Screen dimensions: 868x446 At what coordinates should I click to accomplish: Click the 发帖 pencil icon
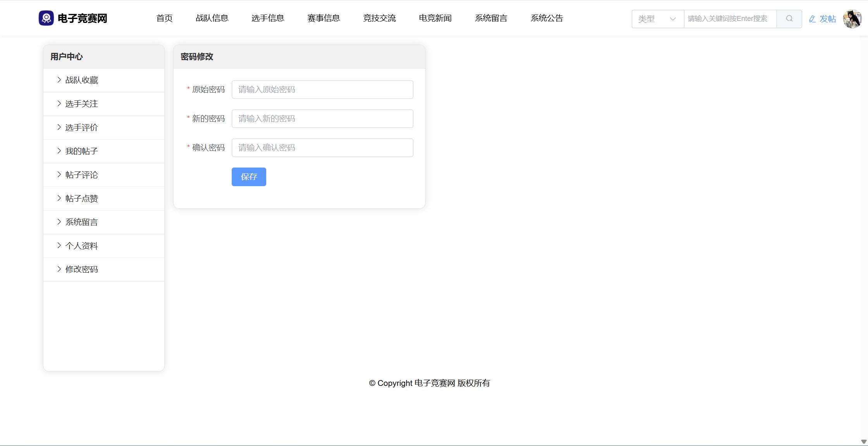point(812,19)
